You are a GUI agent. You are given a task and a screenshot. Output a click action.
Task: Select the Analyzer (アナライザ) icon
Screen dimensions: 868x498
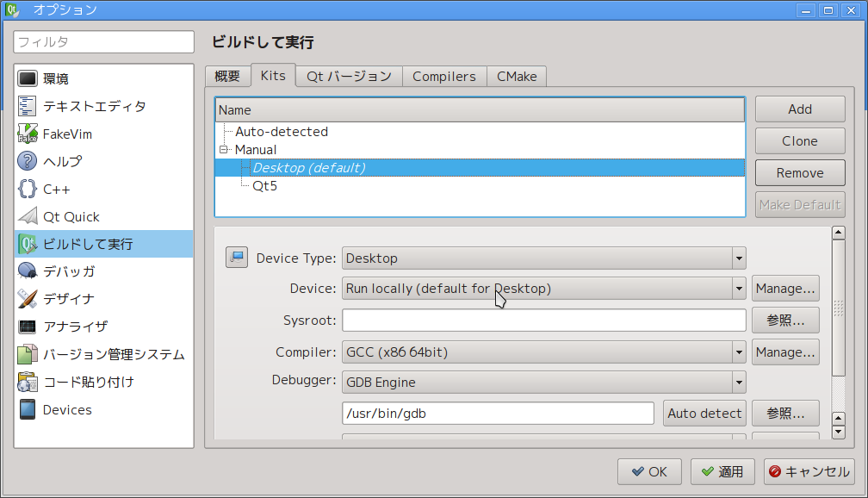click(x=28, y=327)
